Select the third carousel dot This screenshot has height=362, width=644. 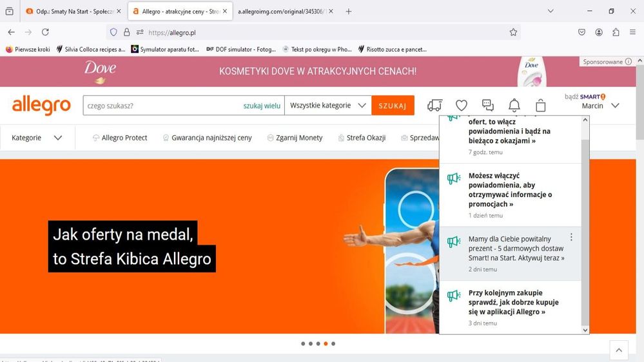pos(318,343)
